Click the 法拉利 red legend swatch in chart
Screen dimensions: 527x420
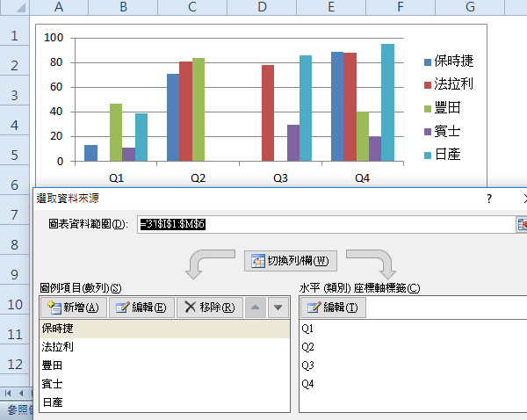point(428,85)
